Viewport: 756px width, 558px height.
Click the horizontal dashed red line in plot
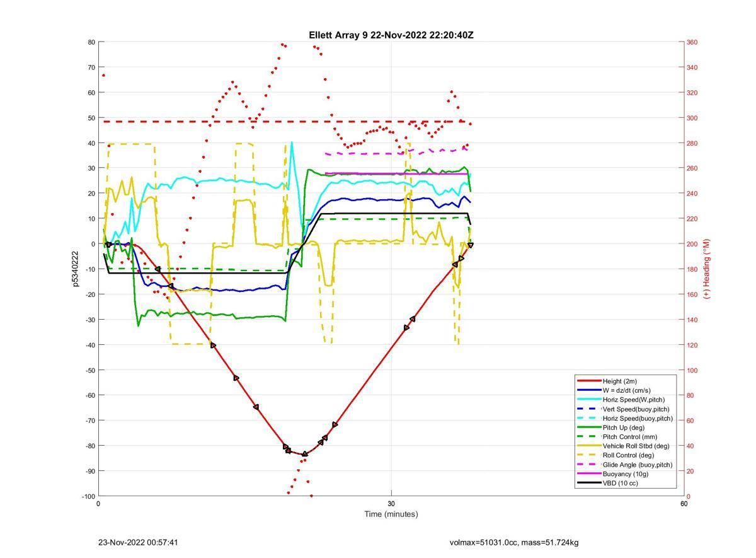tap(287, 122)
